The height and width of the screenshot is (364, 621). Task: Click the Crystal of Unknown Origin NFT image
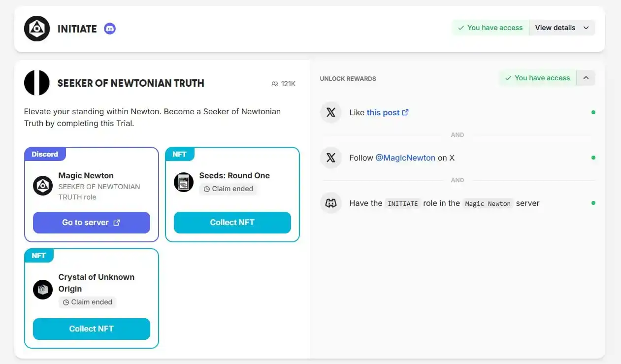(43, 290)
